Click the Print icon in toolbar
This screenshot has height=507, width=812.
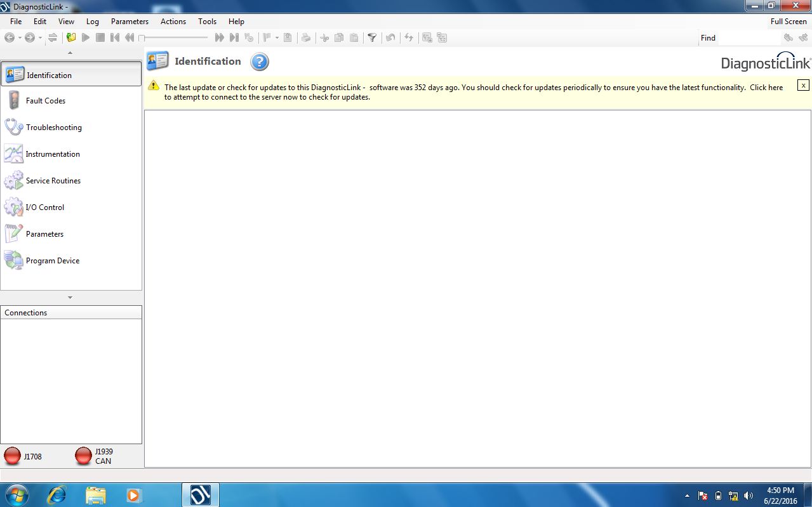(x=306, y=38)
